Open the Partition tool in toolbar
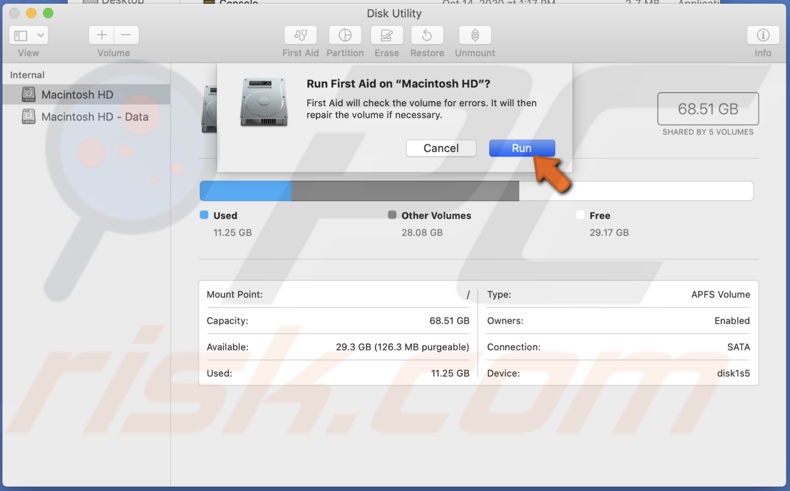The image size is (790, 491). point(345,35)
